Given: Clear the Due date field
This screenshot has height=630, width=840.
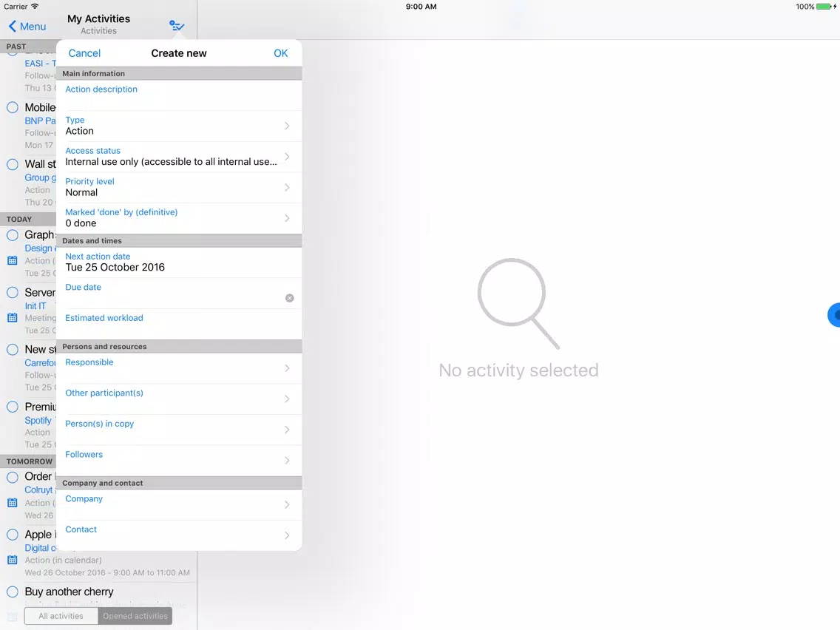Looking at the screenshot, I should [x=289, y=298].
